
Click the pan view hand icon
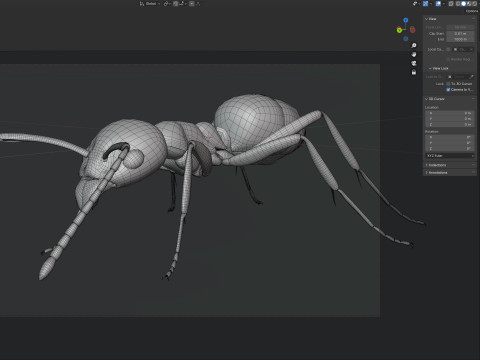tap(414, 54)
